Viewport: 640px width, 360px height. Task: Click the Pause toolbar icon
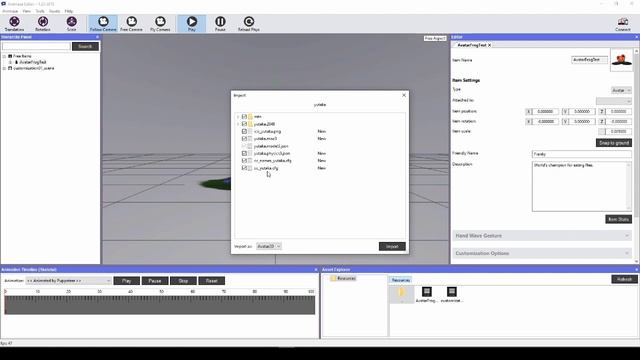(x=220, y=24)
